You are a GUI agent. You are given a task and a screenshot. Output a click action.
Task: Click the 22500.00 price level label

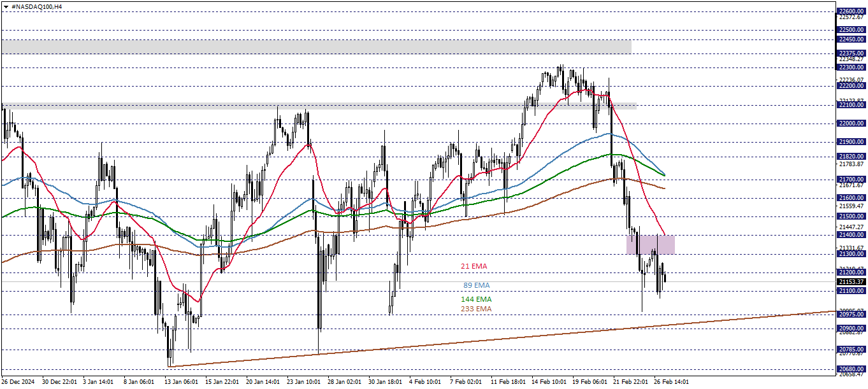tap(852, 29)
